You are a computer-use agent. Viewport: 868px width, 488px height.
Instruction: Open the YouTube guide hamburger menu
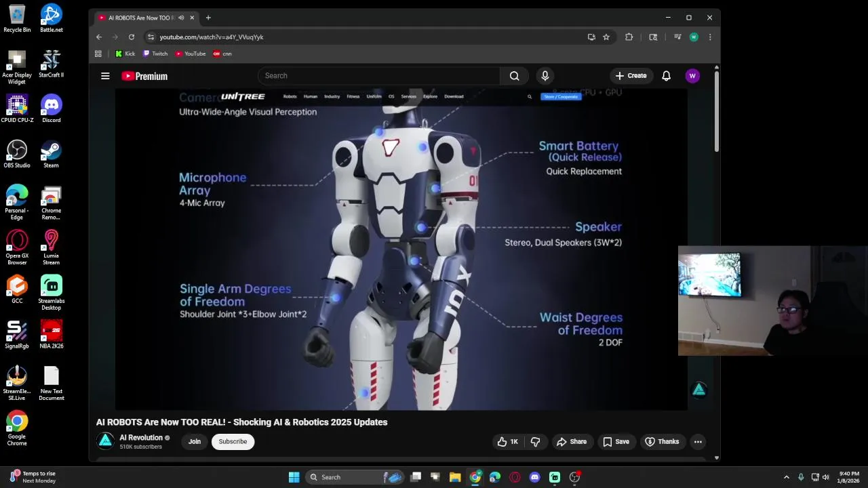[x=105, y=76]
